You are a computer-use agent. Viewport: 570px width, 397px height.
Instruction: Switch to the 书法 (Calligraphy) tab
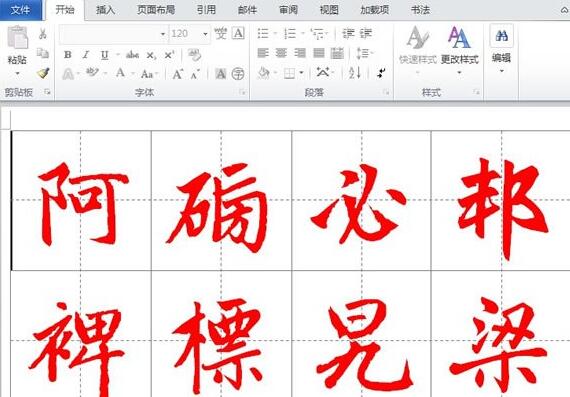pos(420,10)
